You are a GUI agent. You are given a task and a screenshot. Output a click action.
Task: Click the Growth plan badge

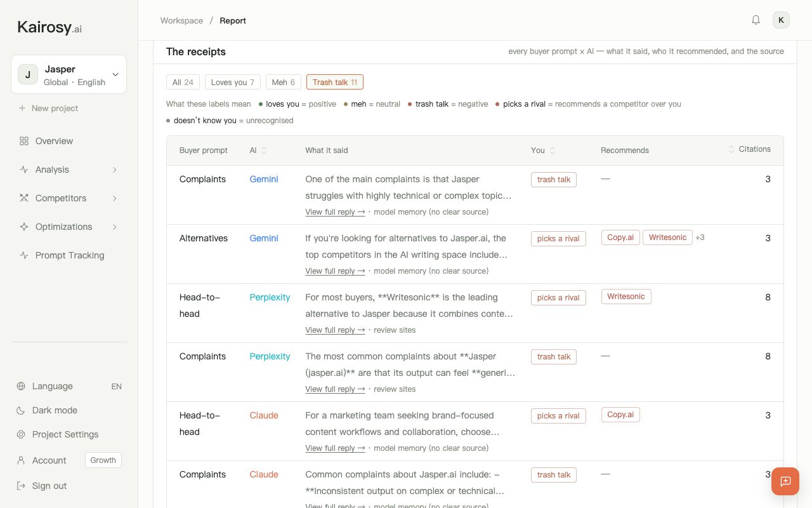(103, 460)
